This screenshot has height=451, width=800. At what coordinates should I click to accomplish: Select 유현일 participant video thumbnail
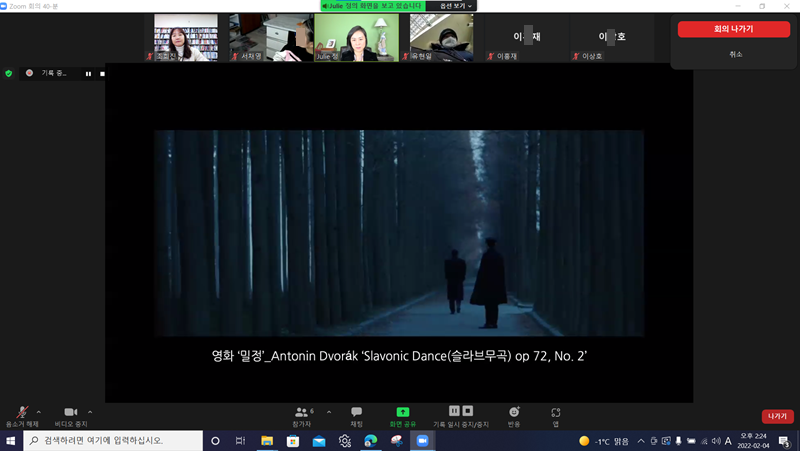coord(441,37)
